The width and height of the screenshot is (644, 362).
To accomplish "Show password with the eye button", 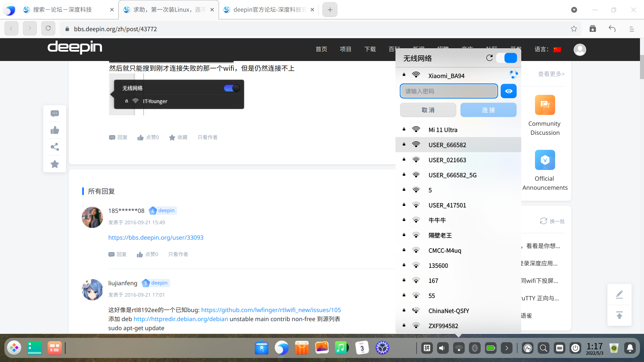I will point(508,91).
